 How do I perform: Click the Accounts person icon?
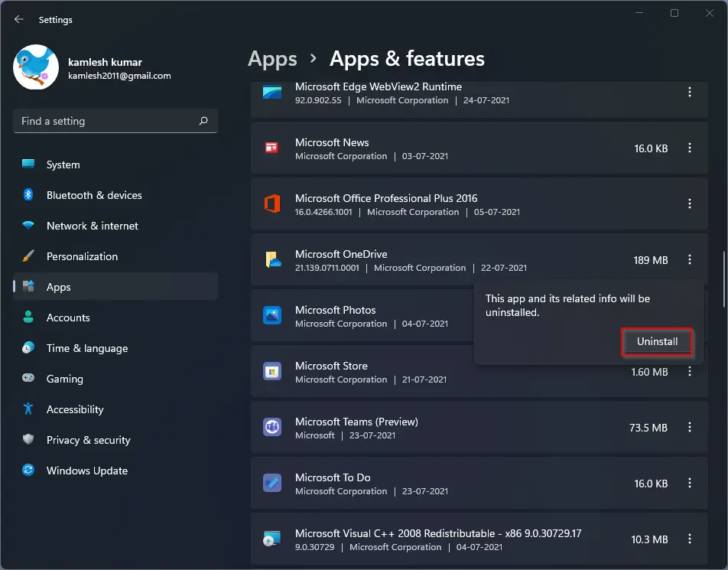click(x=28, y=317)
